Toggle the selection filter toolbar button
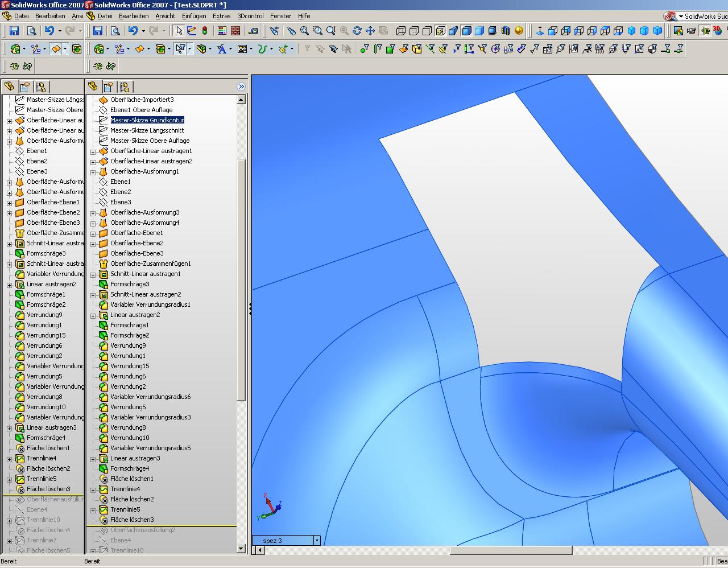The image size is (728, 568). (180, 49)
